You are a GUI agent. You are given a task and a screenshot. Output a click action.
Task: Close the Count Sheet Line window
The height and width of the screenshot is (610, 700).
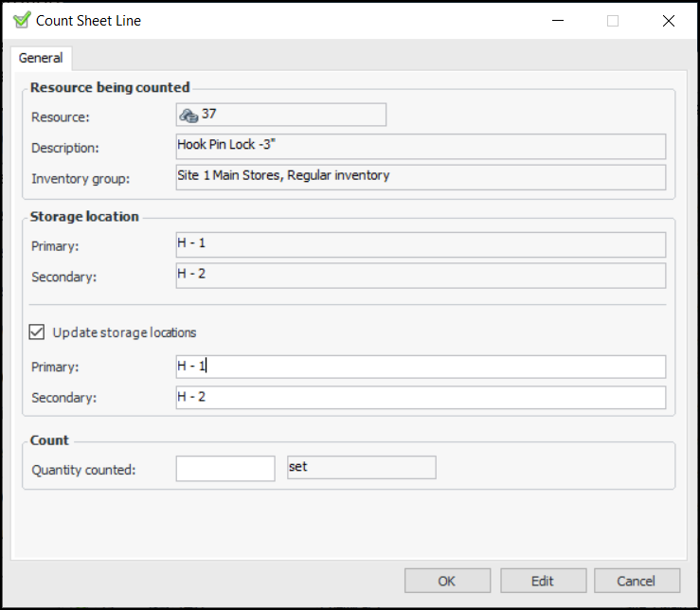click(x=669, y=21)
